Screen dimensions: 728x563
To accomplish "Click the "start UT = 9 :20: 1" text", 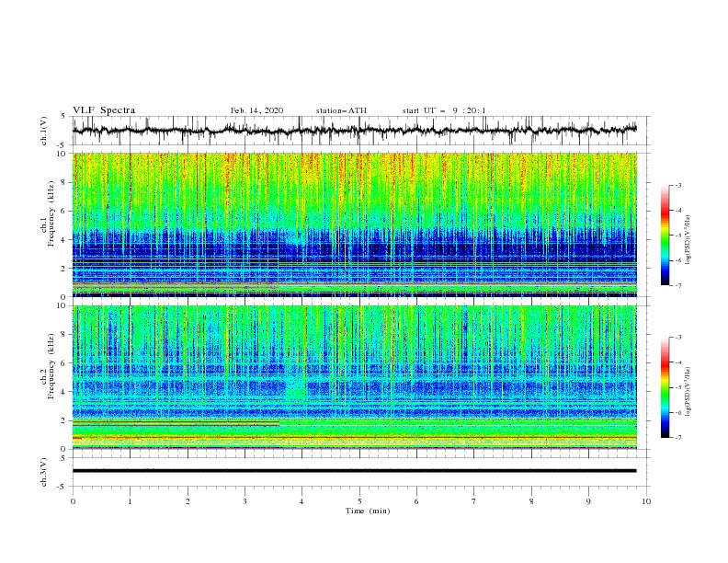I will click(x=444, y=110).
